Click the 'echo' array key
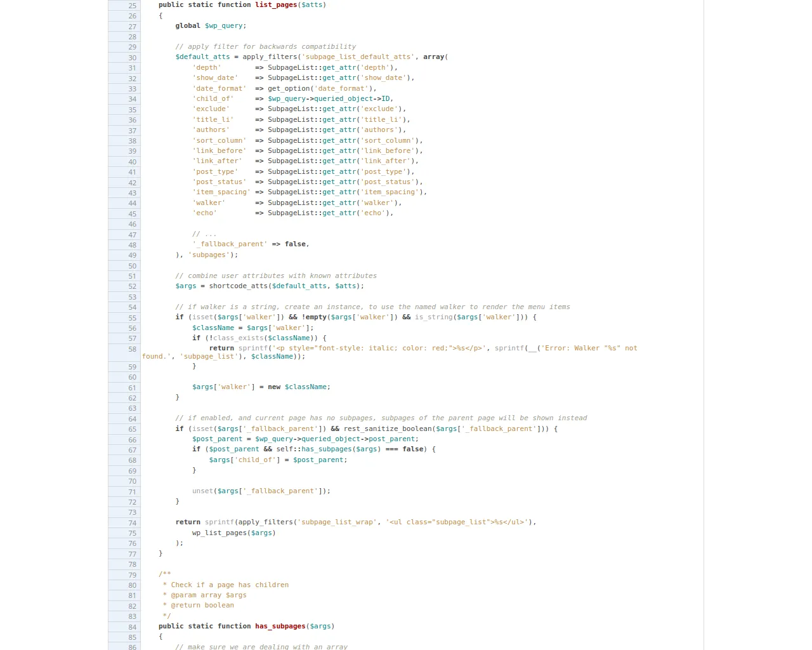Image resolution: width=812 pixels, height=650 pixels. coord(204,213)
